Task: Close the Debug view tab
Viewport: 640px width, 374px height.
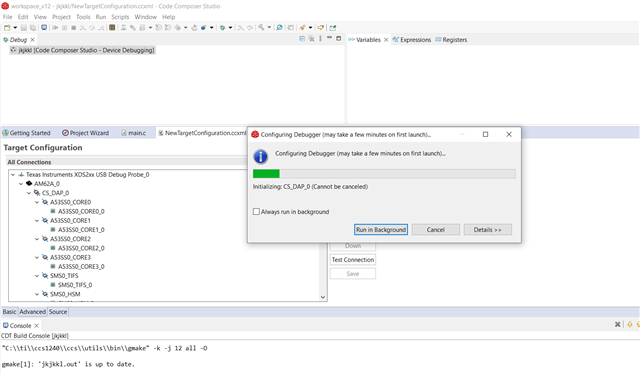Action: (33, 40)
